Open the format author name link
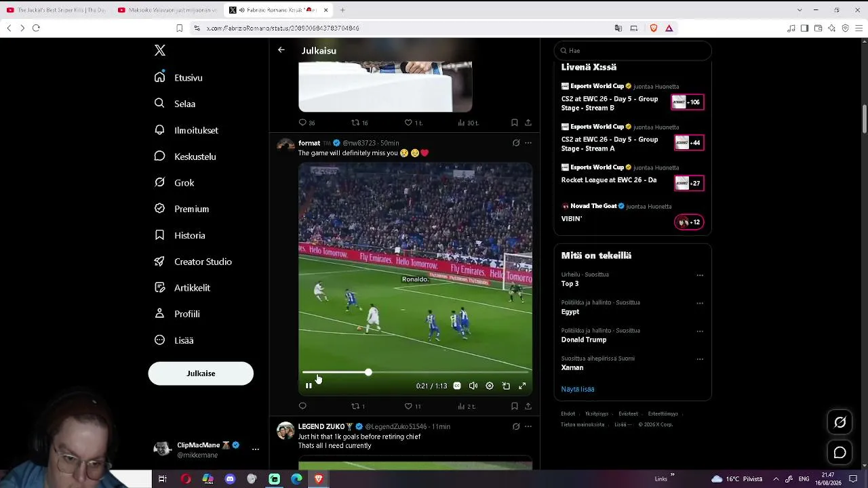This screenshot has height=488, width=868. point(309,143)
